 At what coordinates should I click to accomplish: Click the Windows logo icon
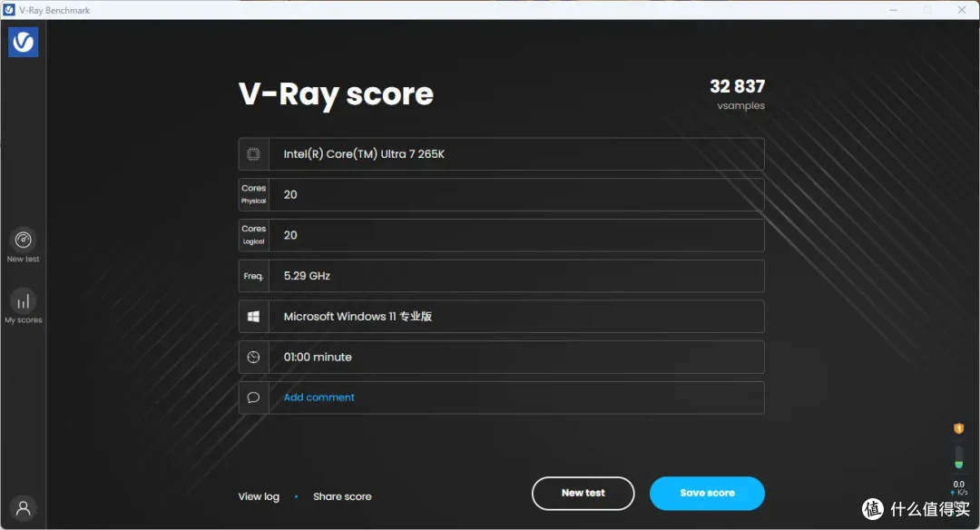point(253,317)
